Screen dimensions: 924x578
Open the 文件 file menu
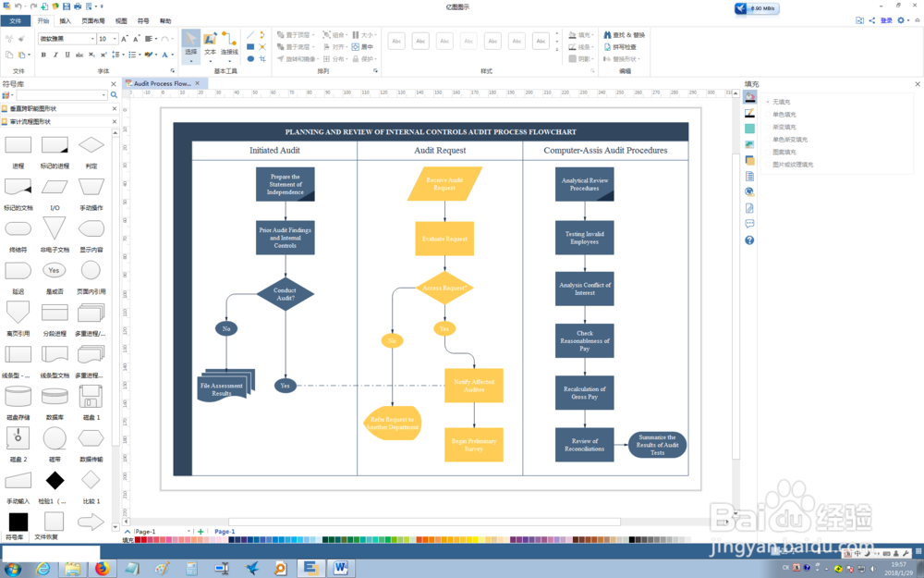pyautogui.click(x=16, y=20)
